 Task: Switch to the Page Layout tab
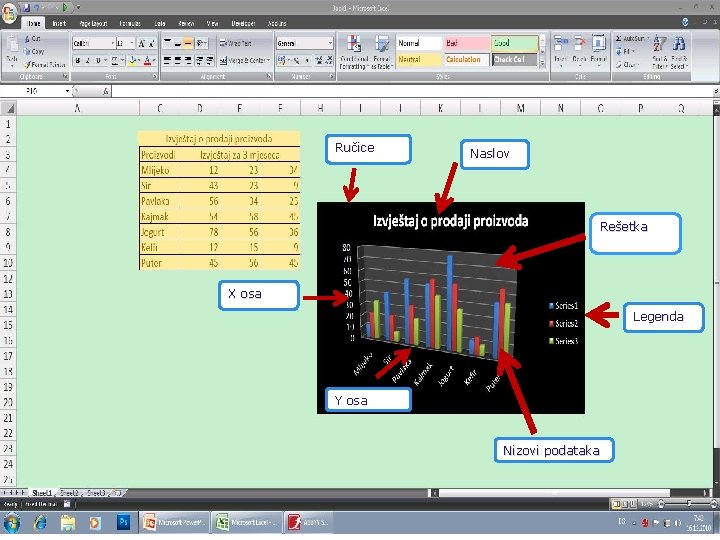pyautogui.click(x=93, y=23)
